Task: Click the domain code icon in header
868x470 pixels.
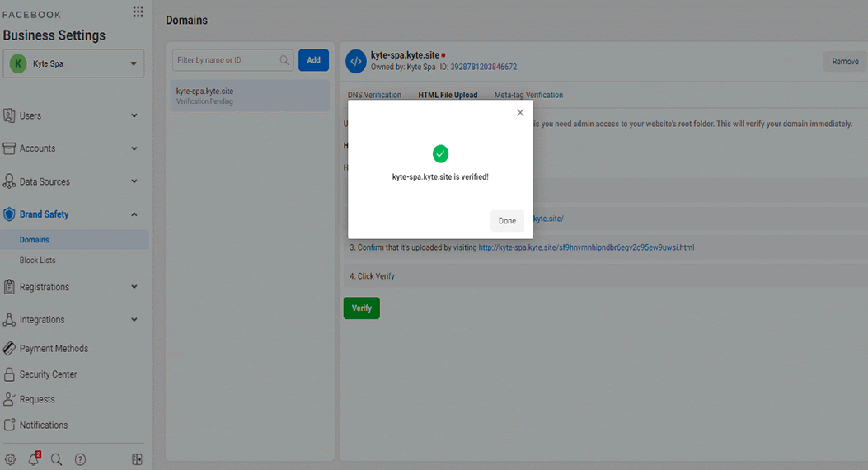Action: [x=356, y=62]
